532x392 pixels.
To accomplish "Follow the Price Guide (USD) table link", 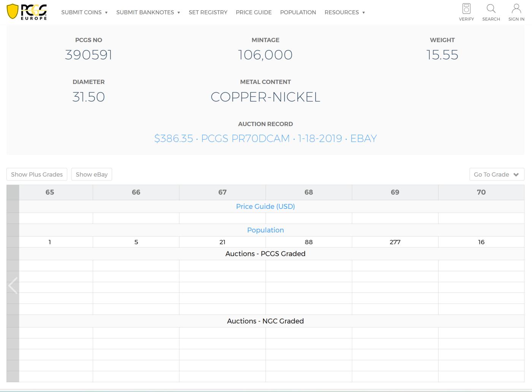I will [x=265, y=206].
